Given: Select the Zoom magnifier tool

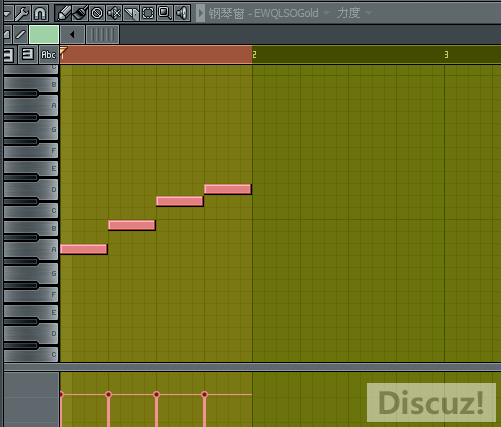Looking at the screenshot, I should [165, 13].
